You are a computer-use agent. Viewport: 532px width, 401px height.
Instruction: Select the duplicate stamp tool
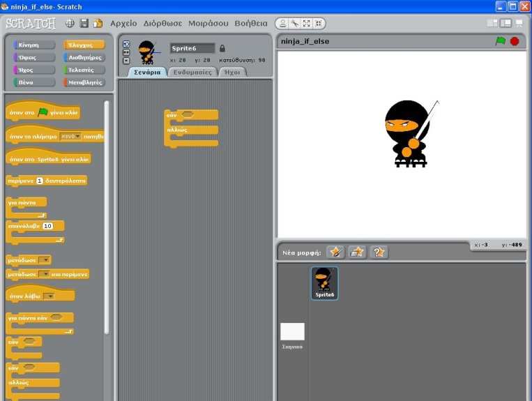(x=282, y=24)
